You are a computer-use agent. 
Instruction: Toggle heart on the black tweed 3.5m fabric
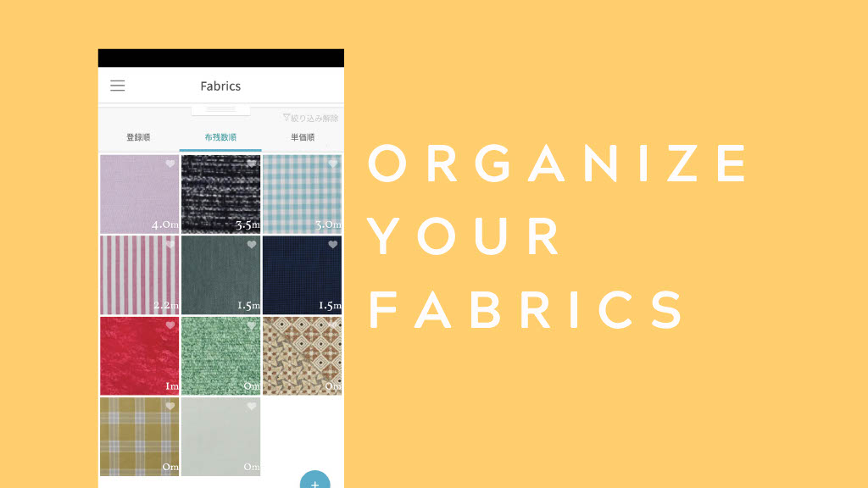coord(251,164)
